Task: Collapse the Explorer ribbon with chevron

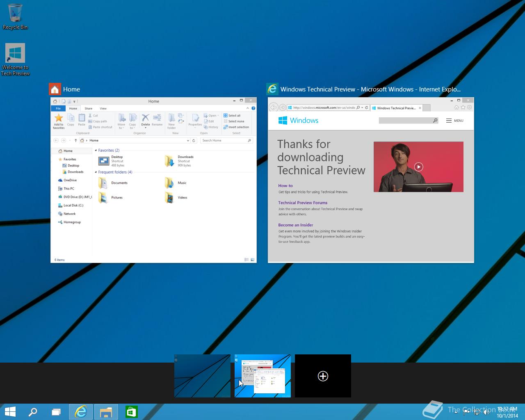Action: [248, 108]
